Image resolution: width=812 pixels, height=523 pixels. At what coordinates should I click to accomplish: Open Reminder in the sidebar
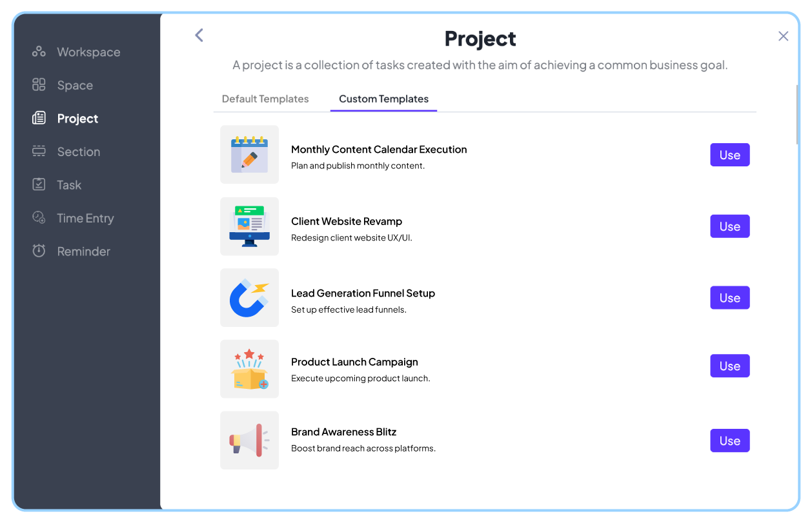pos(83,252)
